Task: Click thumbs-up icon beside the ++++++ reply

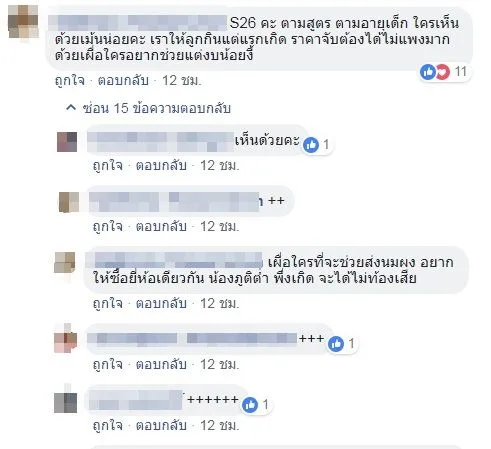Action: click(250, 405)
